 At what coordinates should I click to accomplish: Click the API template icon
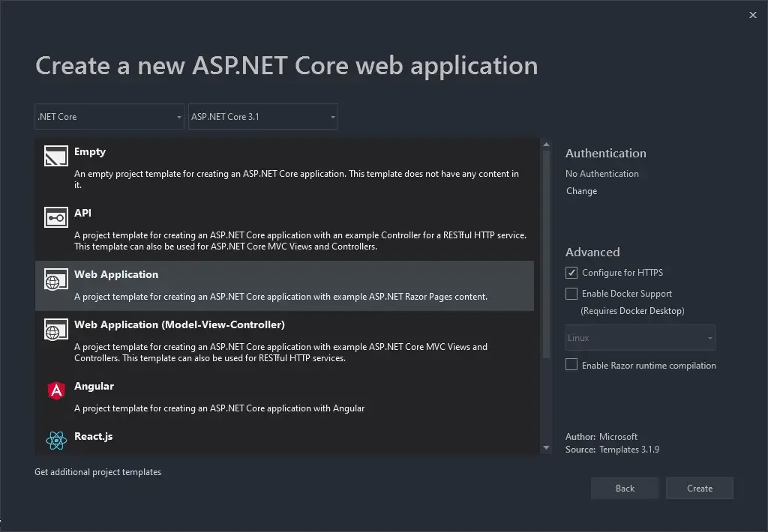(x=55, y=217)
